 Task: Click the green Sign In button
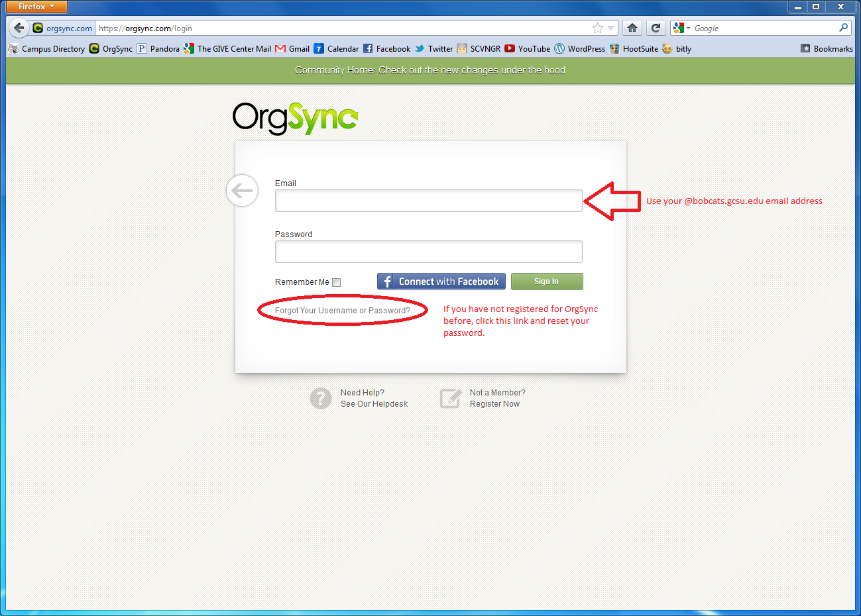pos(547,282)
